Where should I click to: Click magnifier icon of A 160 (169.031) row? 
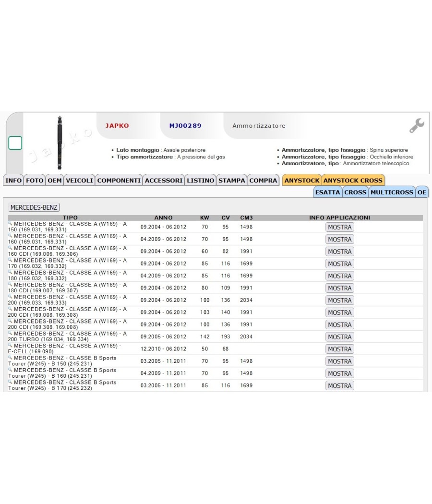pyautogui.click(x=10, y=236)
